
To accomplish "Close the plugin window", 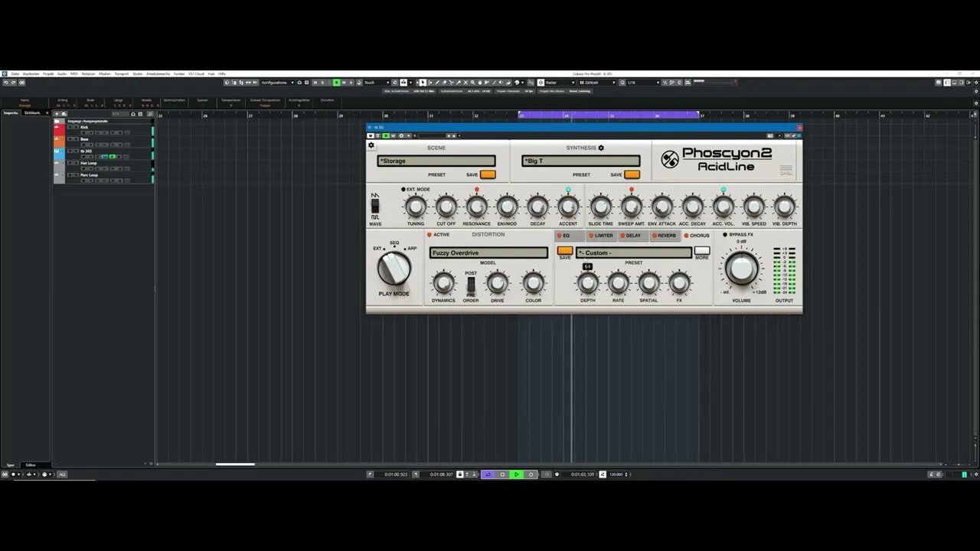I will (799, 127).
